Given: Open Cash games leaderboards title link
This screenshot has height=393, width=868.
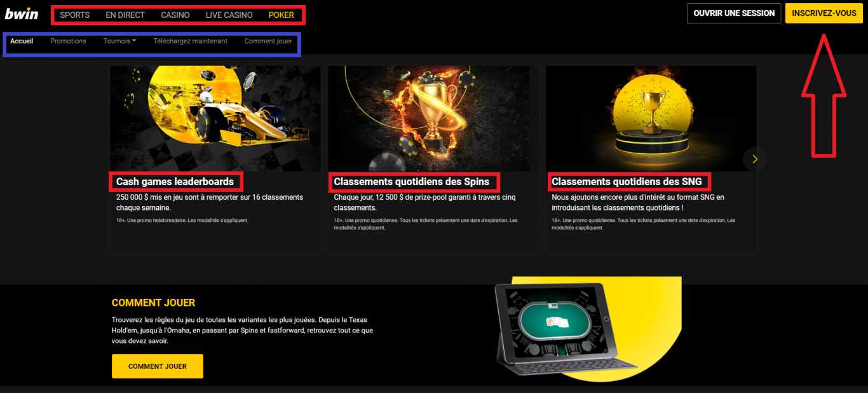Looking at the screenshot, I should 175,182.
